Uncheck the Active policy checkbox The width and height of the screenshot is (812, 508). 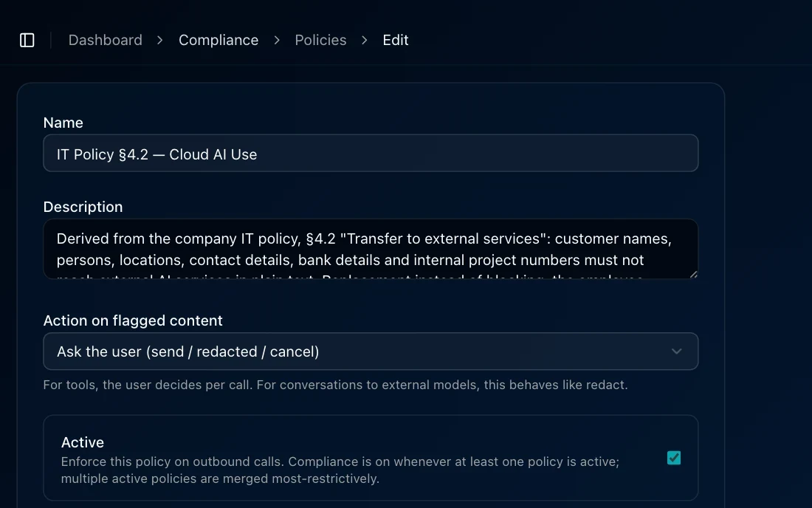point(674,458)
